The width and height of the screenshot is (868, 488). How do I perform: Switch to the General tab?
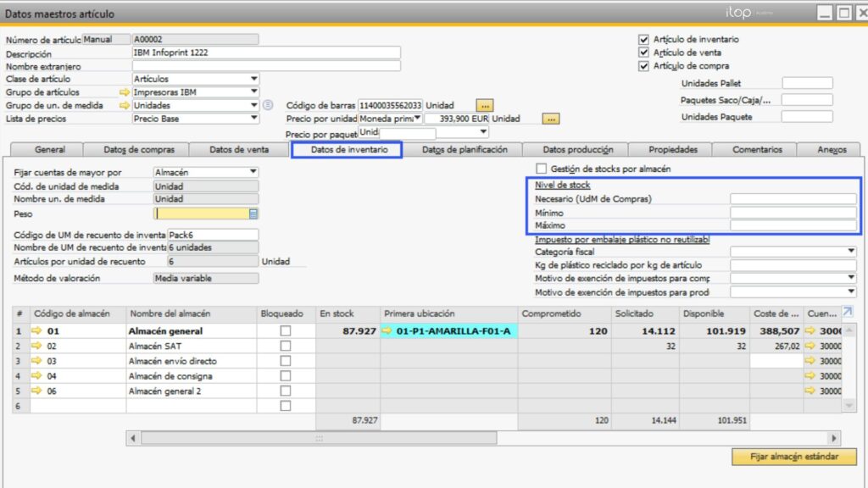click(50, 149)
